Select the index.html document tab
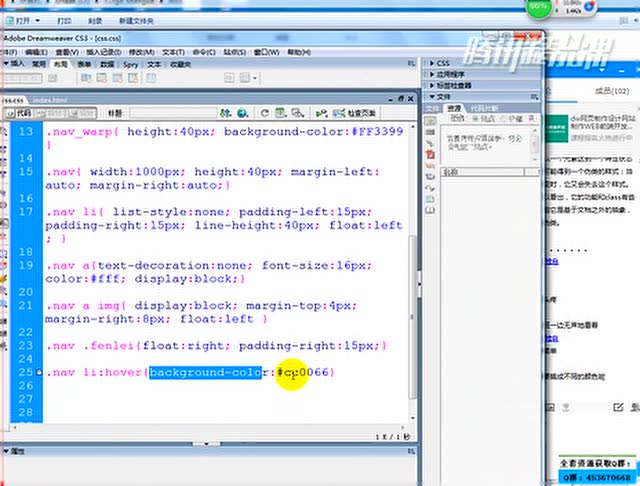The image size is (640, 486). pyautogui.click(x=49, y=100)
